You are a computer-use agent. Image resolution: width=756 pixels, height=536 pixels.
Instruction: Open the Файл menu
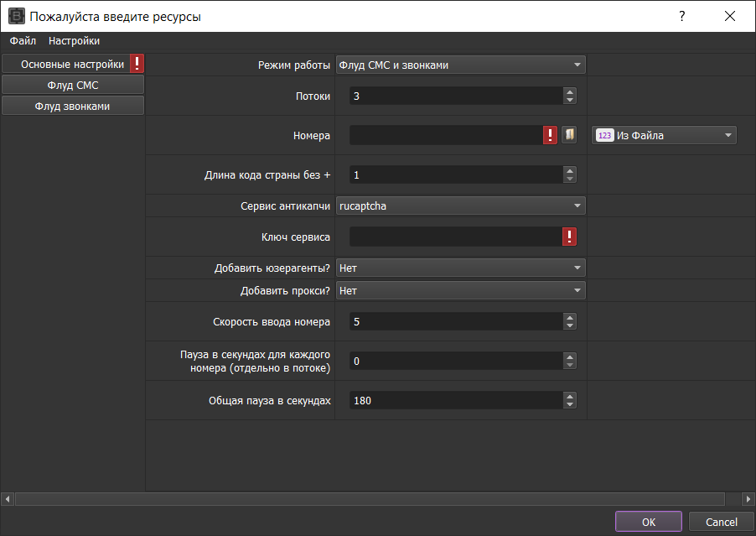coord(23,40)
